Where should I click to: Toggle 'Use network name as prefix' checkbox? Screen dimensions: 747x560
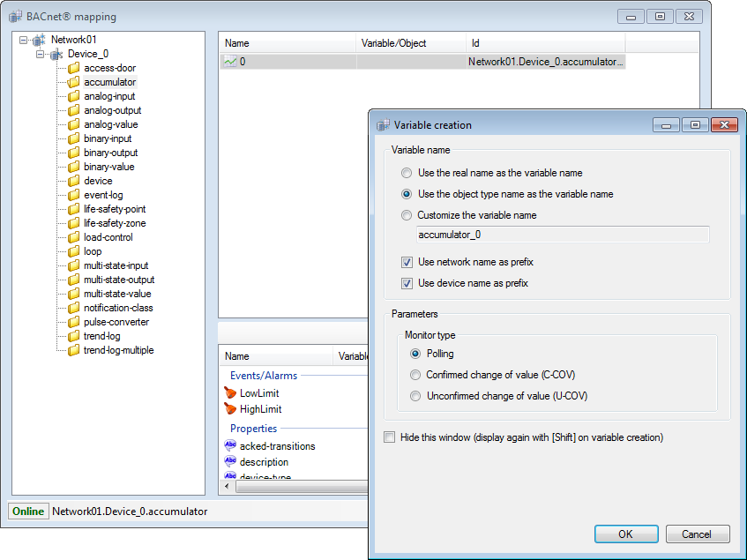(407, 262)
